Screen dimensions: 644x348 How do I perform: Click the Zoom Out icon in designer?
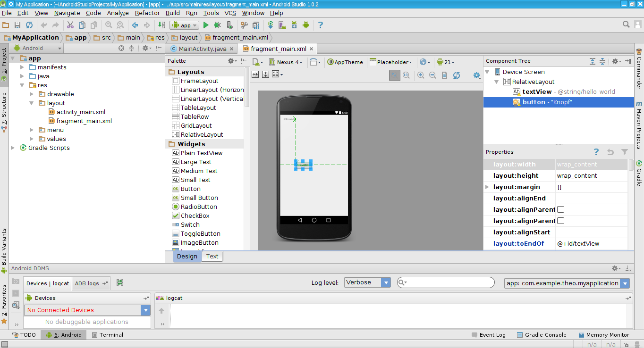[432, 75]
